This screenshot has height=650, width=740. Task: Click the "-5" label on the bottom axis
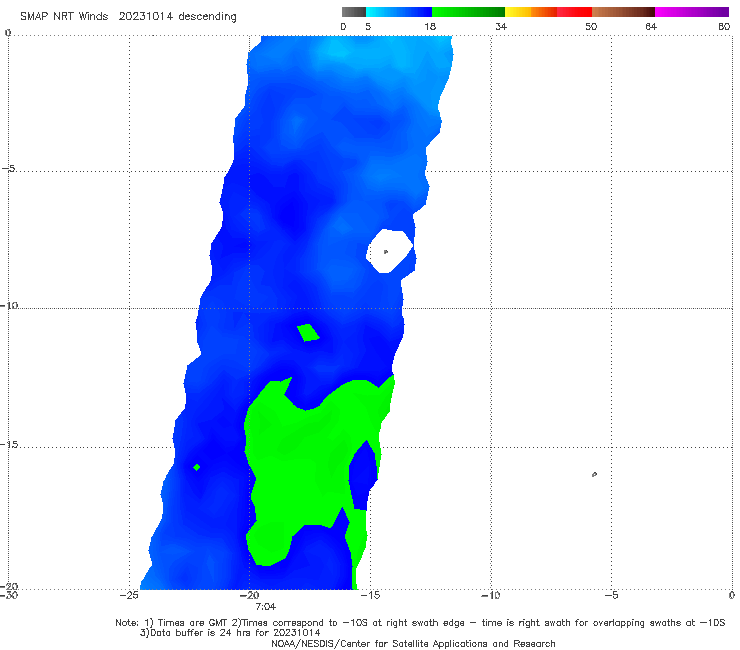pos(611,595)
